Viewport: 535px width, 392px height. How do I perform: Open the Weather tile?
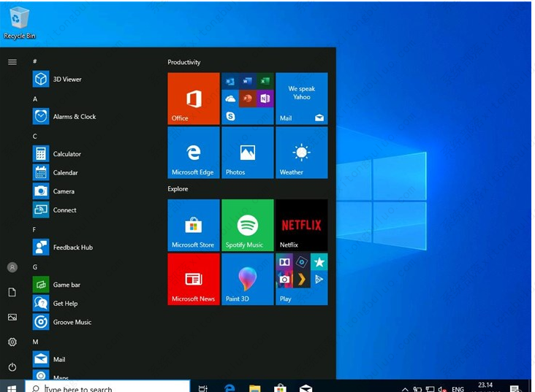301,153
